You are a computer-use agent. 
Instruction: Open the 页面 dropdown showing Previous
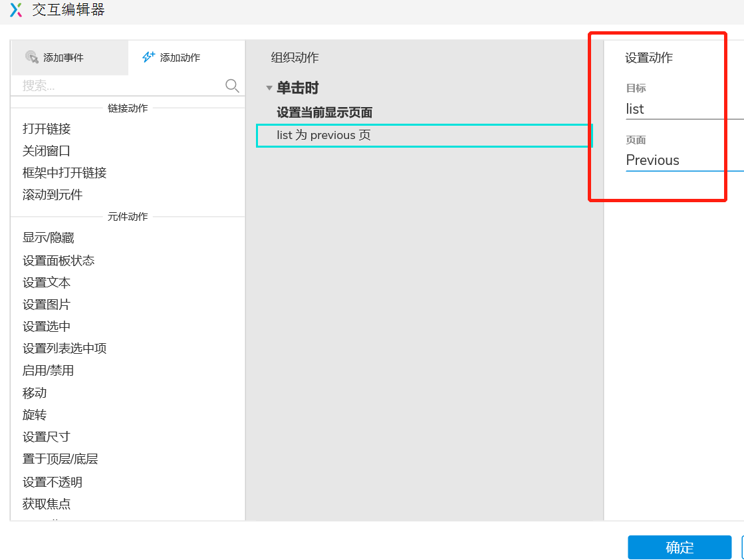685,160
